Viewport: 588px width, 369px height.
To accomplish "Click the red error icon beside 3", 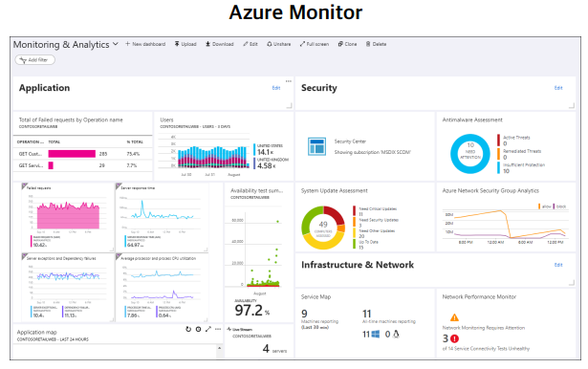I will [x=454, y=339].
